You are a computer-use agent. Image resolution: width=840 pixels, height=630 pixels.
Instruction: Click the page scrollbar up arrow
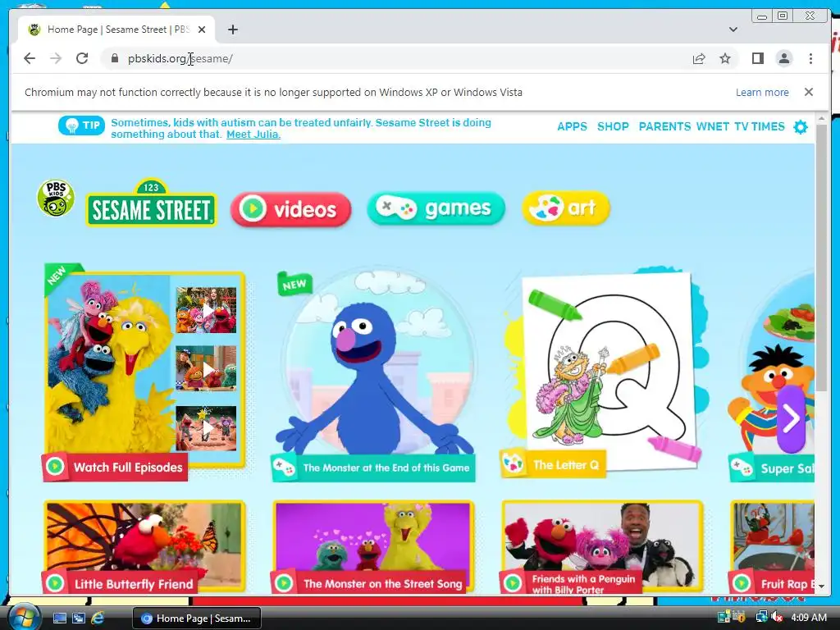(x=821, y=118)
